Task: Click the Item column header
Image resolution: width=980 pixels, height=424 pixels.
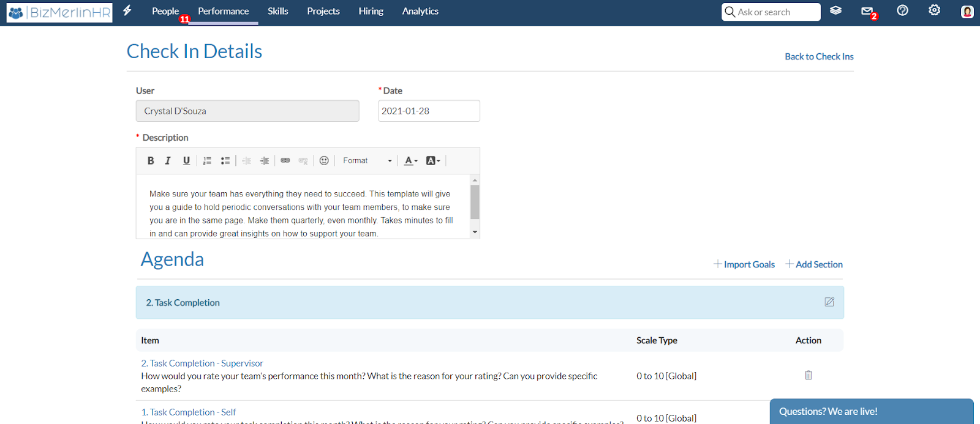Action: (x=150, y=340)
